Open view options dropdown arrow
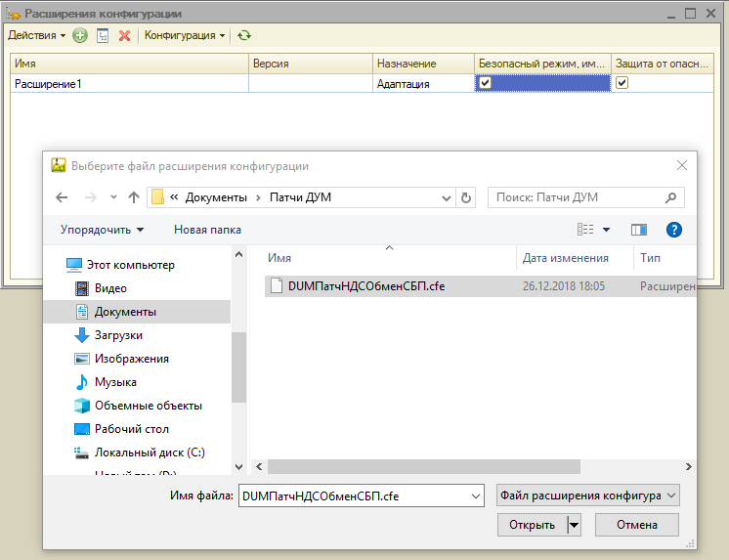This screenshot has height=560, width=729. pyautogui.click(x=606, y=230)
